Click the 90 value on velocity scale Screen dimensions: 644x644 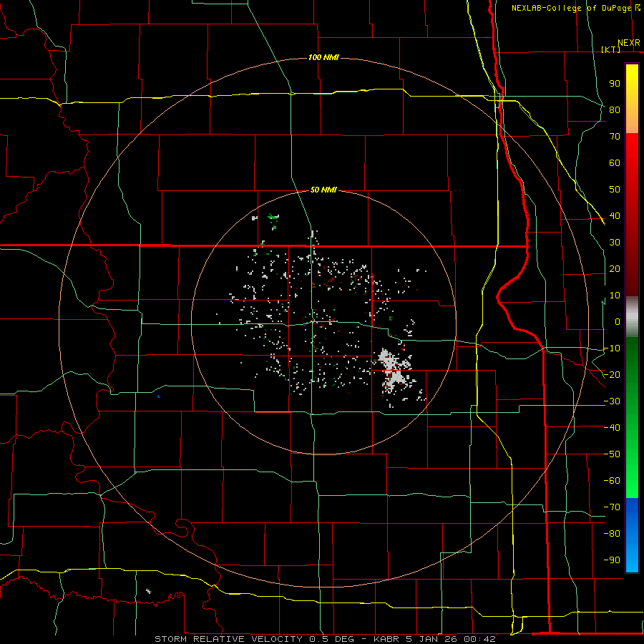[x=615, y=84]
